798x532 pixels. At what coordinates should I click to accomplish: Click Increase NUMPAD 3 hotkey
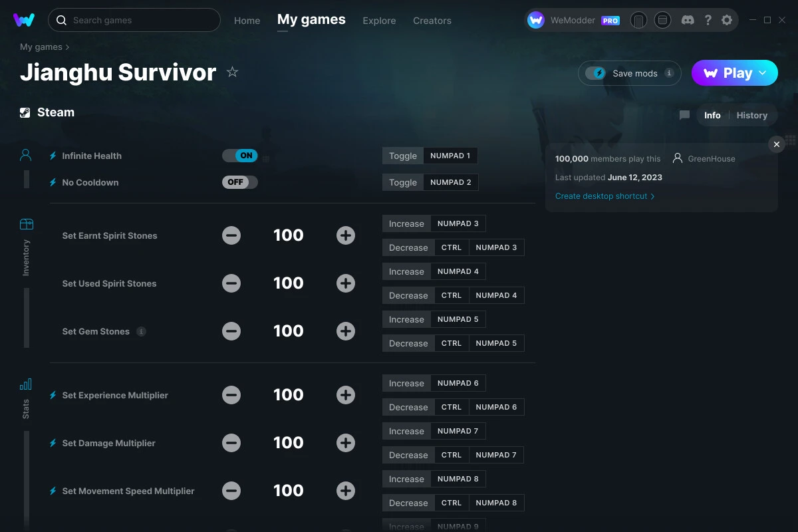434,223
